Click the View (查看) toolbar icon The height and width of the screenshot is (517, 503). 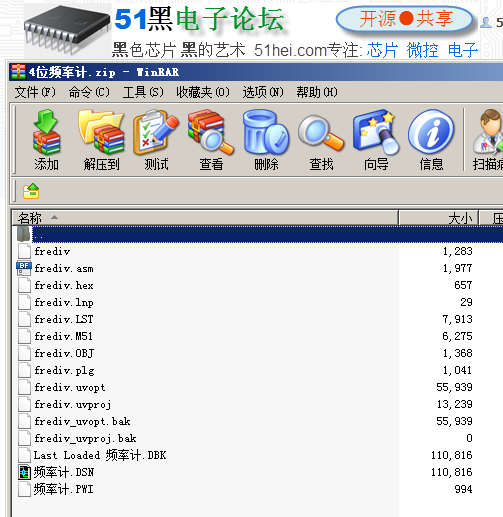coord(211,132)
